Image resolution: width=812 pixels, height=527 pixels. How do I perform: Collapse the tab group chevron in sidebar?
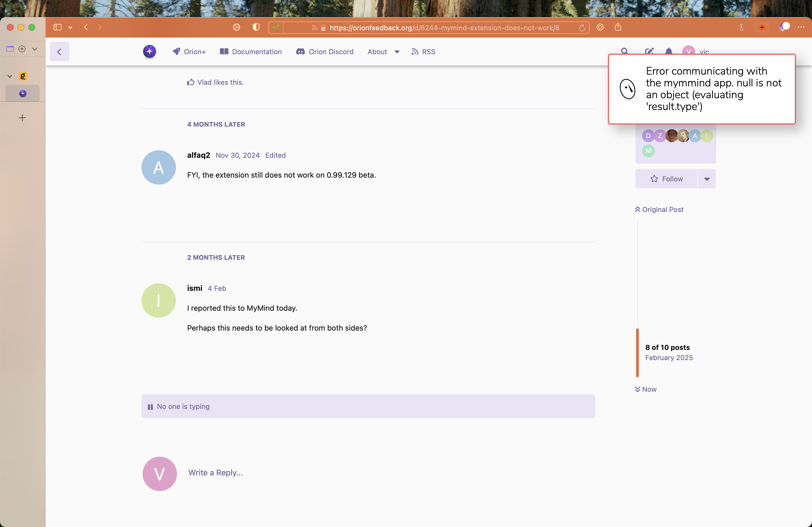click(10, 76)
